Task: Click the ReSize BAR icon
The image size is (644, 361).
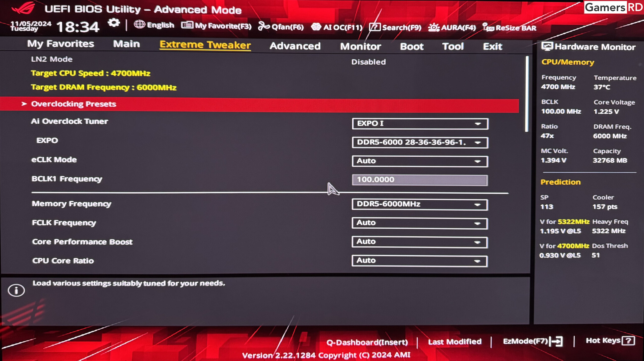Action: coord(488,27)
